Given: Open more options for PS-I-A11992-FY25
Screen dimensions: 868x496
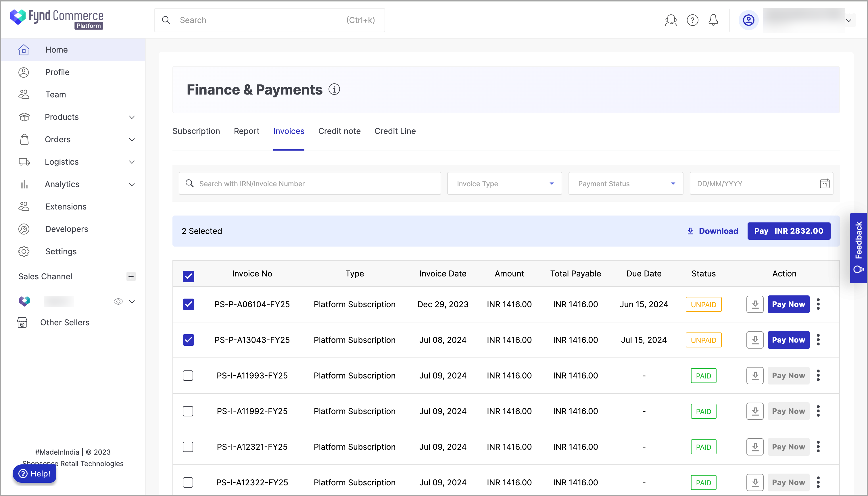Looking at the screenshot, I should tap(818, 411).
